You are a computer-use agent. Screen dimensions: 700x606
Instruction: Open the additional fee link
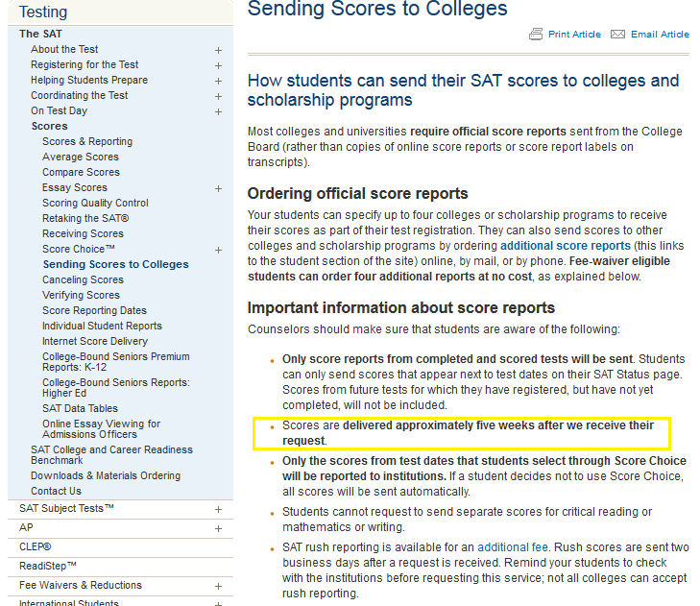[512, 547]
